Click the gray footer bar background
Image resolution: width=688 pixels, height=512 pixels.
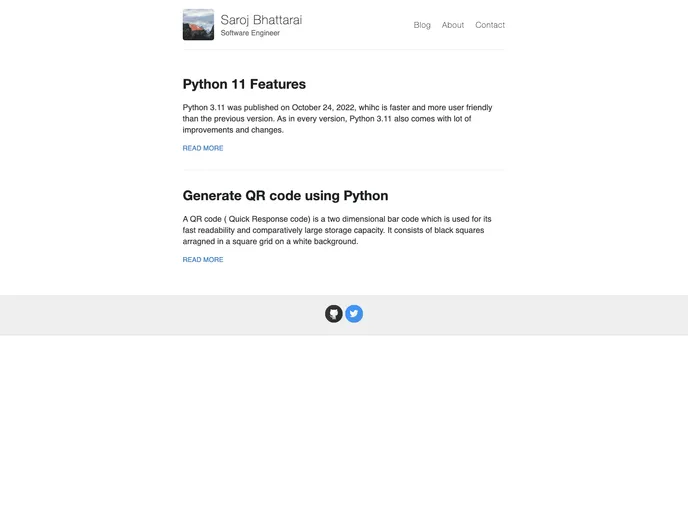coord(550,315)
